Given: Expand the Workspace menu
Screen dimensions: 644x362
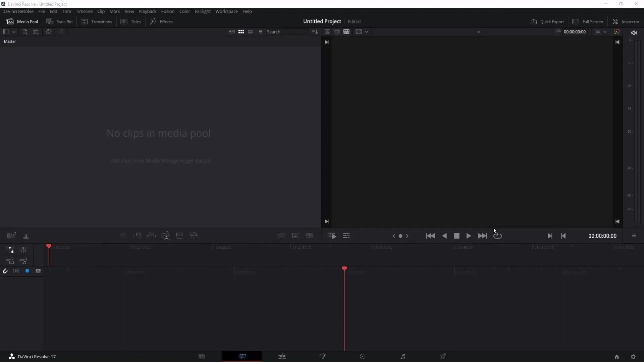Looking at the screenshot, I should click(x=226, y=11).
